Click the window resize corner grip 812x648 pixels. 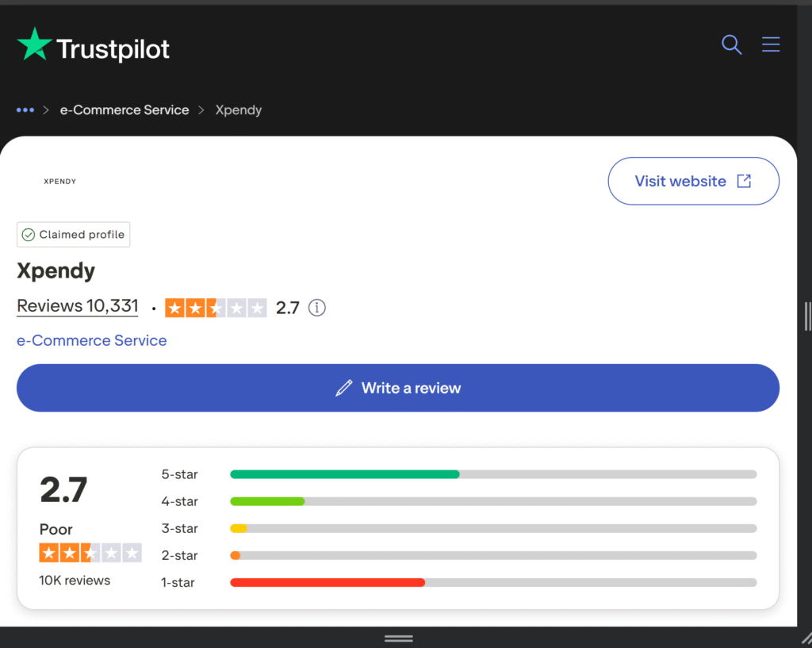[x=806, y=640]
